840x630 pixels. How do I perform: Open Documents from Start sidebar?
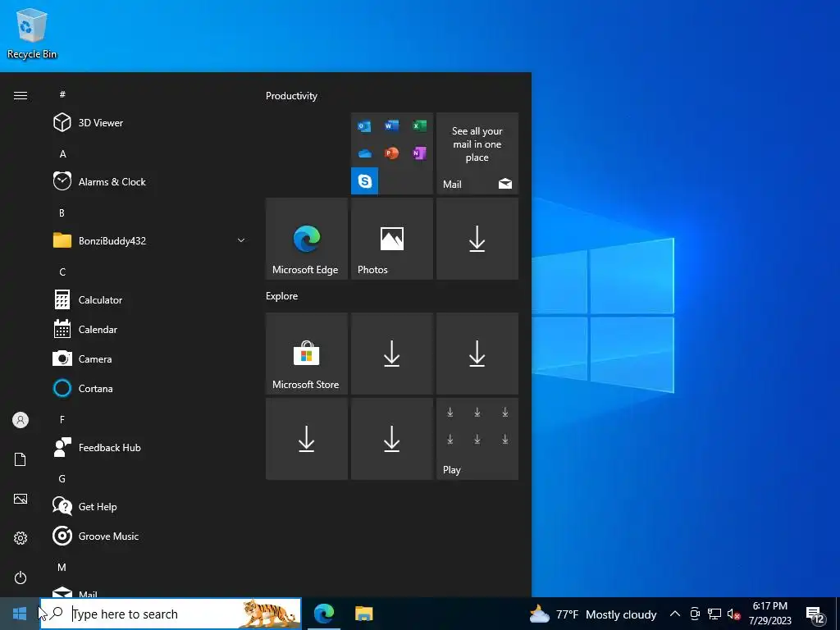21,459
